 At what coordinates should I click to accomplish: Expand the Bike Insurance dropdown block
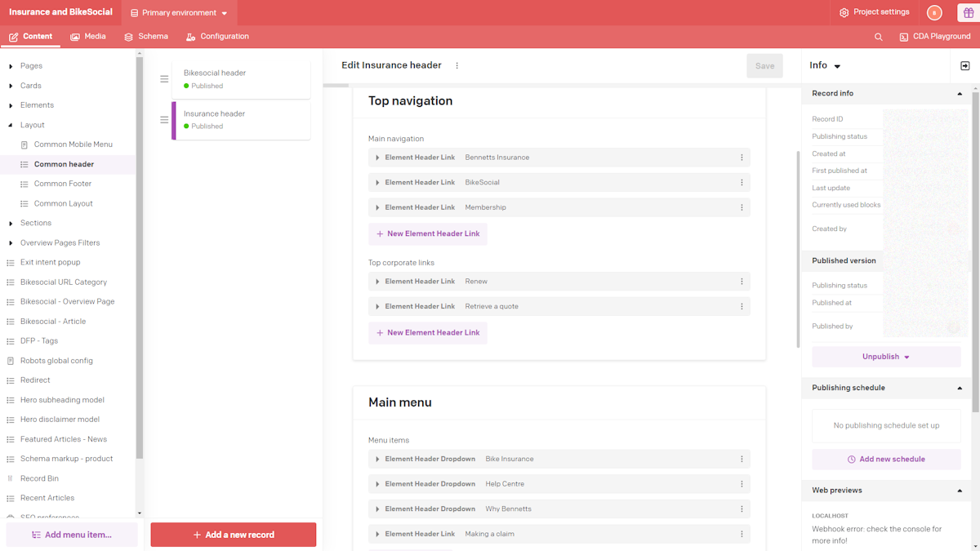(x=377, y=460)
